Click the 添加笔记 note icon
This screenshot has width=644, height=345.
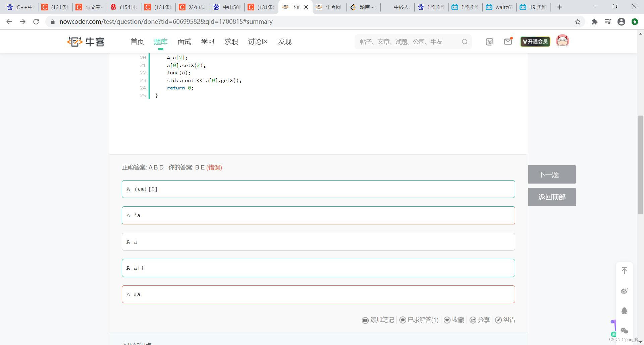coord(365,320)
